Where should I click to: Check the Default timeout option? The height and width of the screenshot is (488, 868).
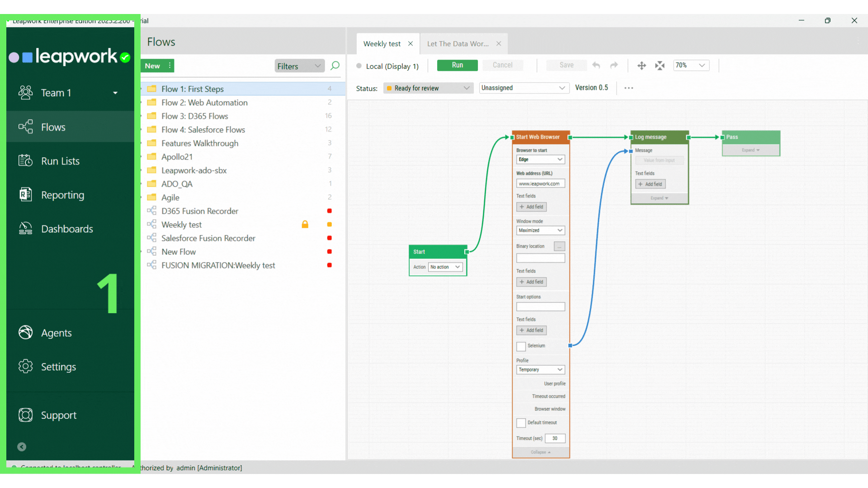[x=521, y=423]
